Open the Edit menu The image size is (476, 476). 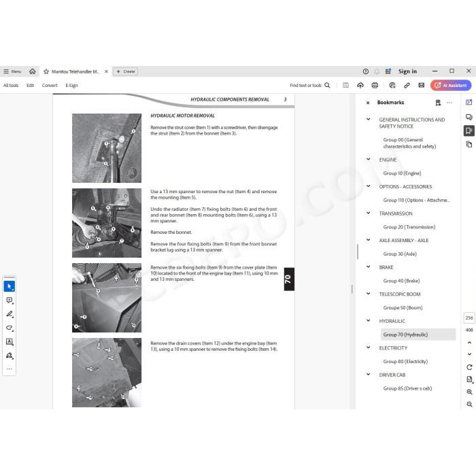30,86
